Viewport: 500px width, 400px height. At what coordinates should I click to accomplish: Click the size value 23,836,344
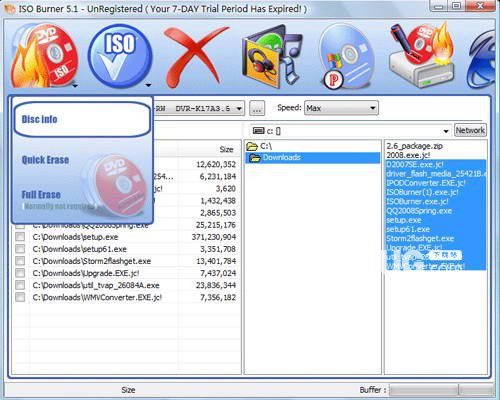point(216,285)
